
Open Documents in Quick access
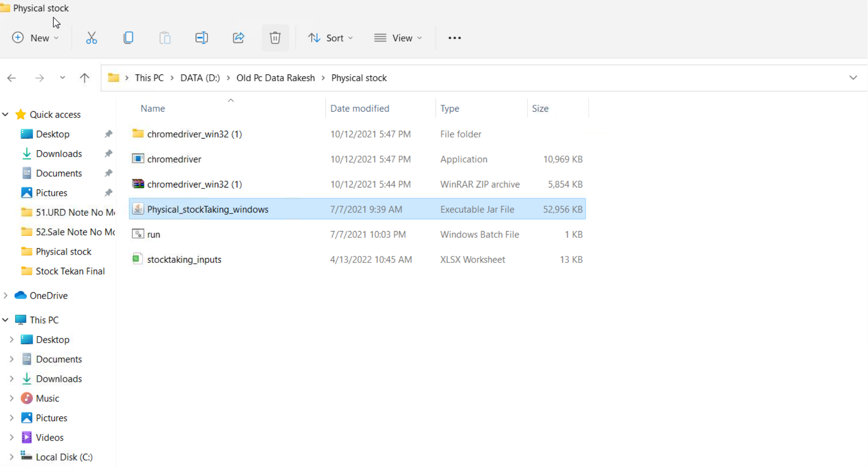click(59, 173)
